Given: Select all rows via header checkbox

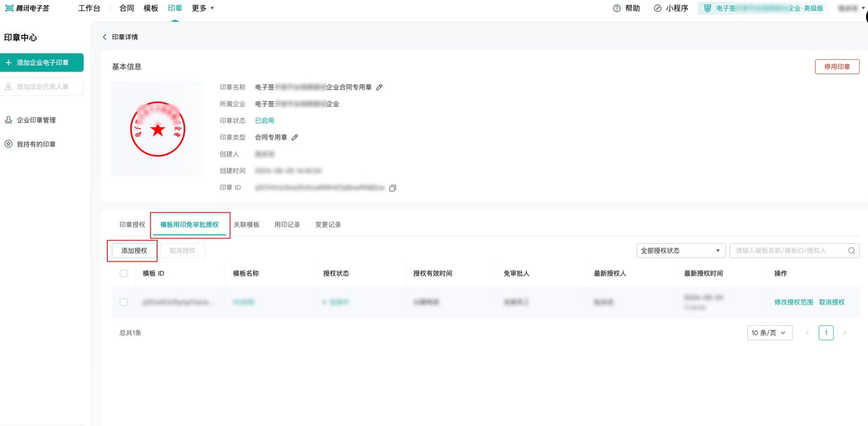Looking at the screenshot, I should coord(124,273).
